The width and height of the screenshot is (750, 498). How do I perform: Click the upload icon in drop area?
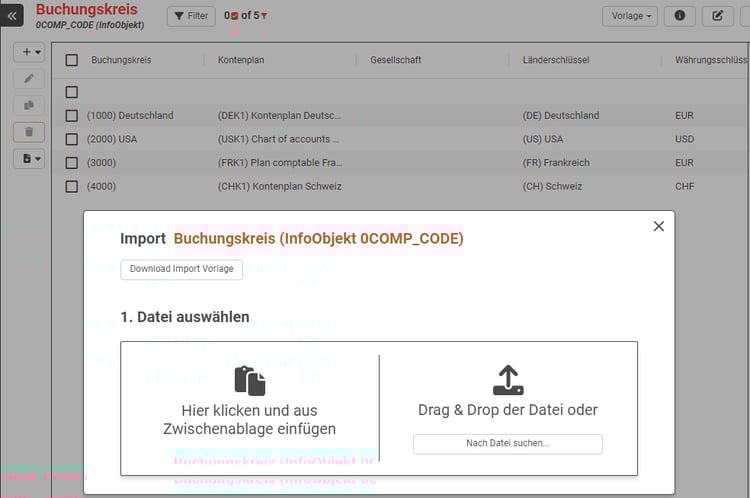[508, 380]
